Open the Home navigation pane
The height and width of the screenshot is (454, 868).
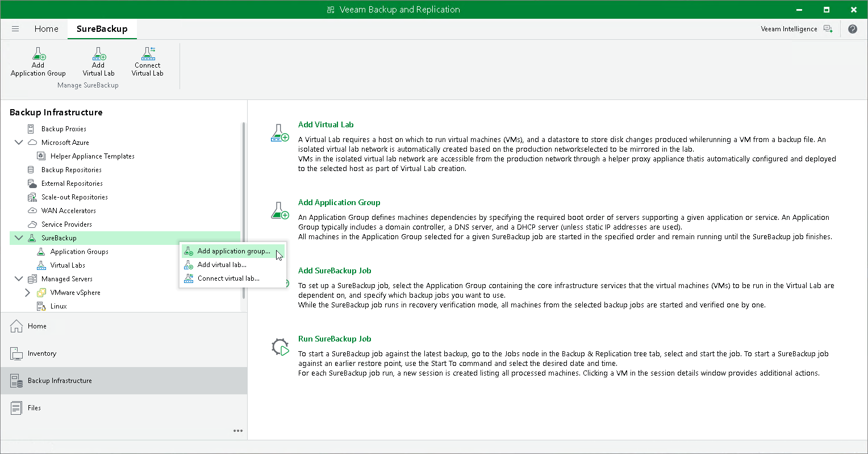tap(124, 326)
